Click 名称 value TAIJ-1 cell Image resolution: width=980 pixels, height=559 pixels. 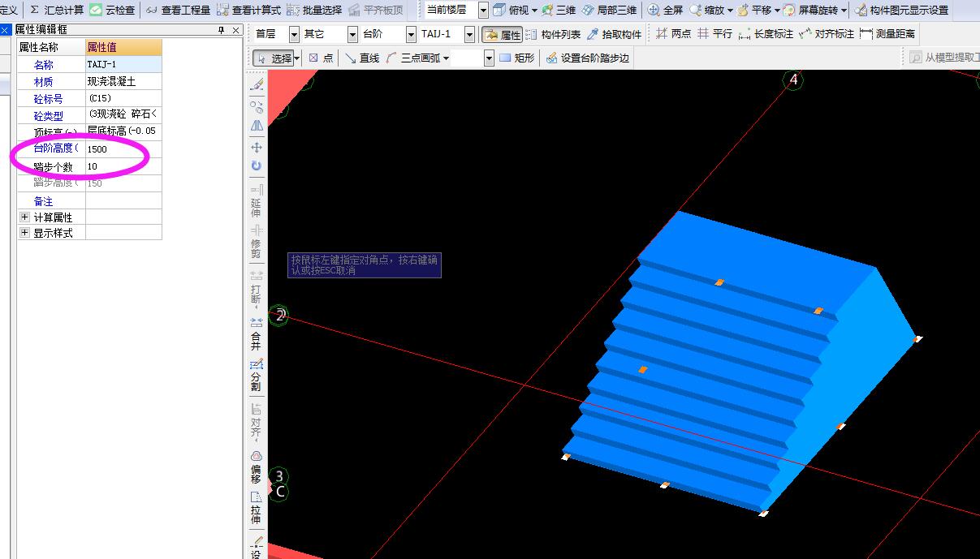coord(123,64)
